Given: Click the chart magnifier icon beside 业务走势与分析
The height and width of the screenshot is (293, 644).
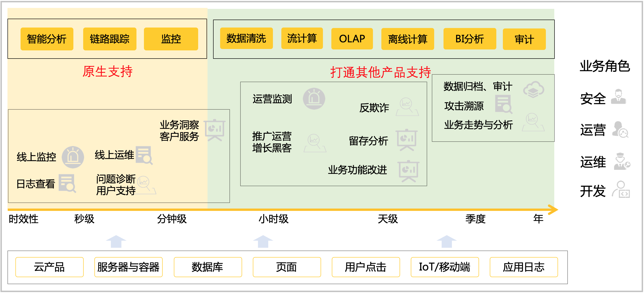Looking at the screenshot, I should pyautogui.click(x=533, y=122).
